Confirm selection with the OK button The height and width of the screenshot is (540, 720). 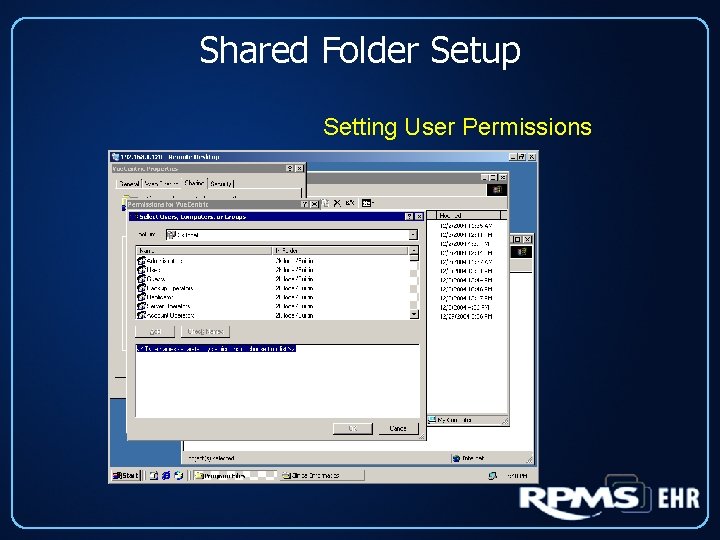click(353, 428)
